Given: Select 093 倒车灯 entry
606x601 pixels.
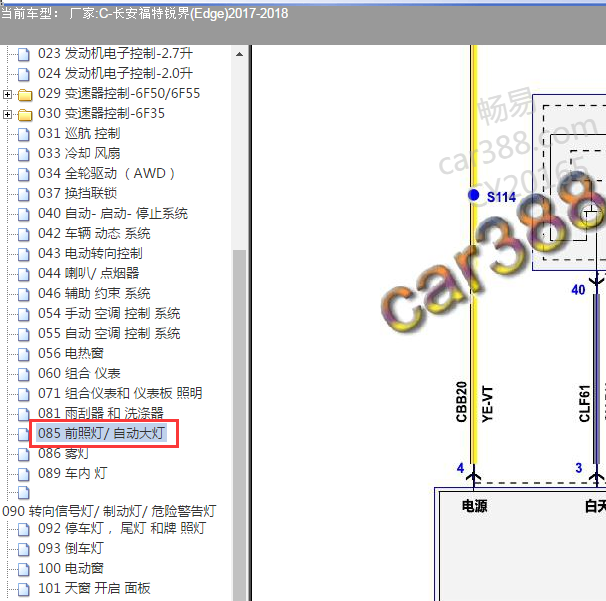Looking at the screenshot, I should (71, 548).
